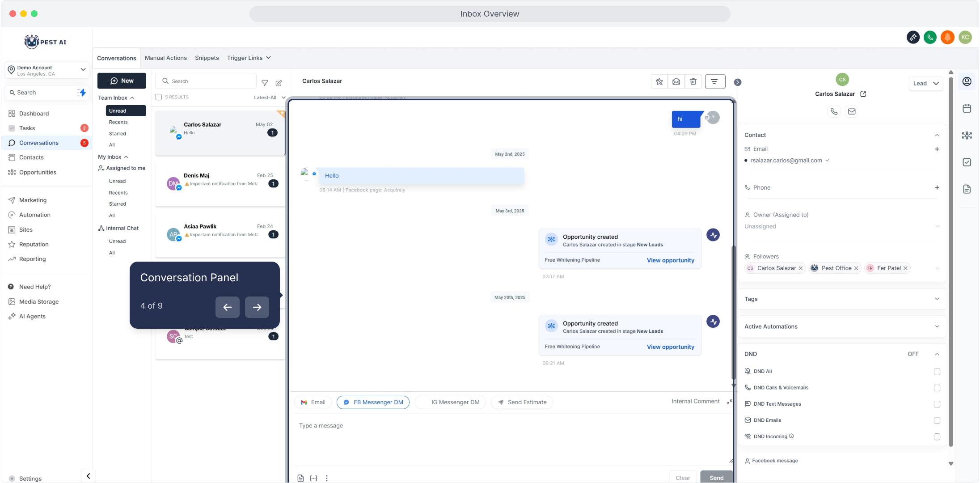Select IG Messenger DM channel
This screenshot has height=483, width=980.
[450, 402]
